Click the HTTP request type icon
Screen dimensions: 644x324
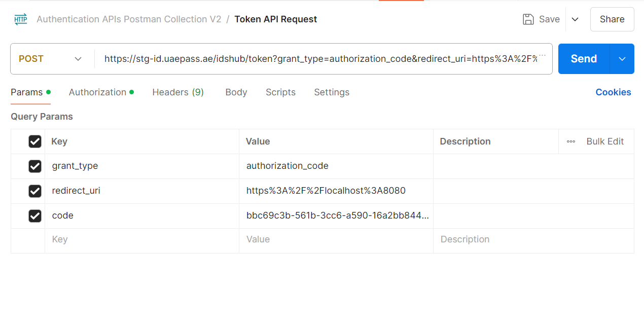tap(21, 19)
